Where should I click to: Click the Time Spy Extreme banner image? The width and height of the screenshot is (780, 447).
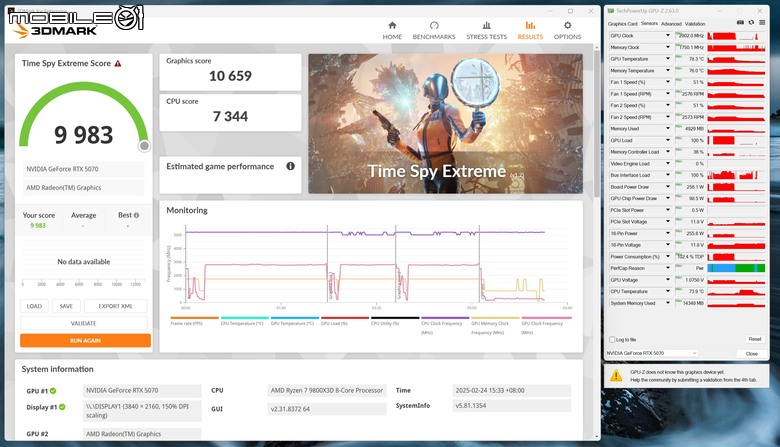point(445,124)
